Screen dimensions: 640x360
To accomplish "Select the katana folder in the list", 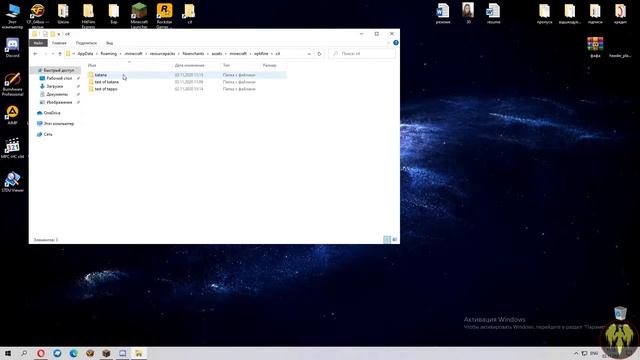I will coord(187,75).
